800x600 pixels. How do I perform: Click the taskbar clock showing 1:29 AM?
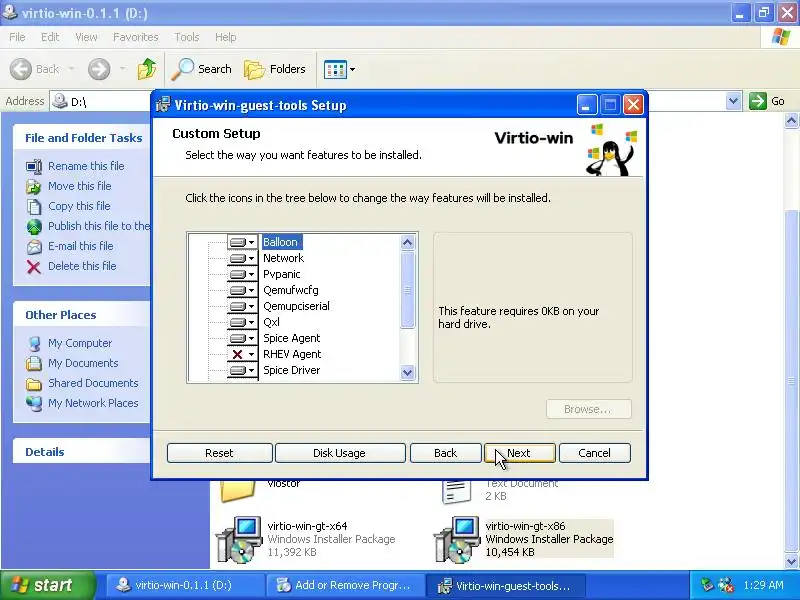coord(763,585)
